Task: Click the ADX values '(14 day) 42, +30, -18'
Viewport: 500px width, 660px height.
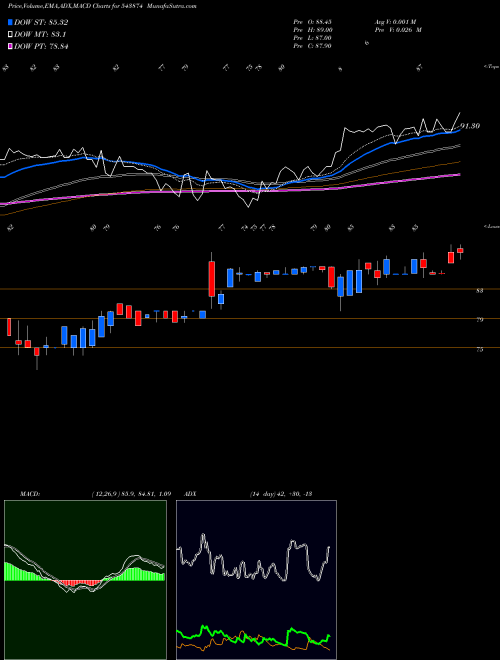Action: (281, 494)
